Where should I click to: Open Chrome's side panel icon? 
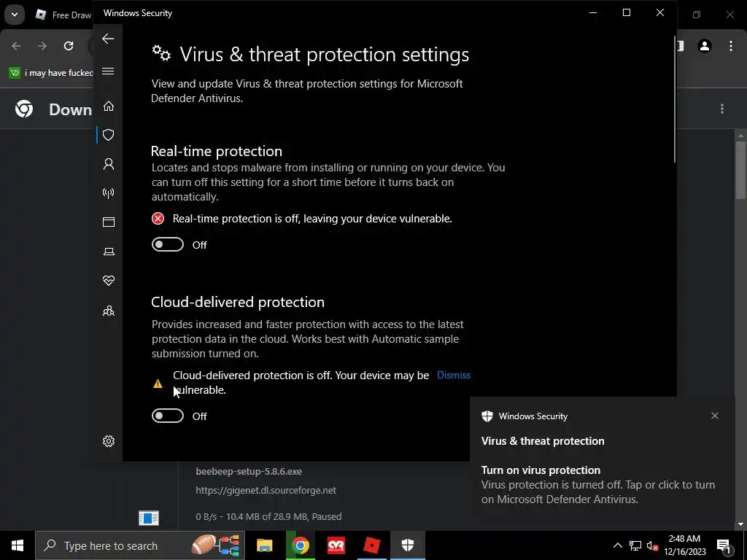coord(681,46)
